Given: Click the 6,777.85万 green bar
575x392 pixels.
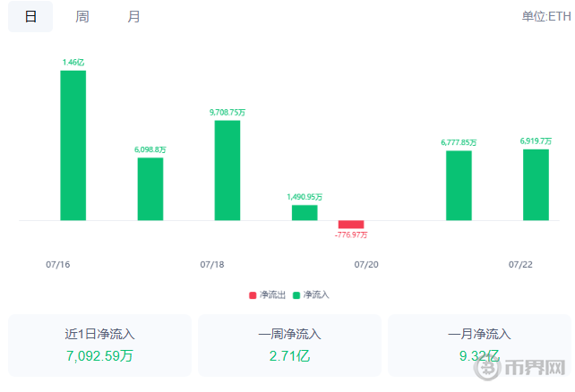Looking at the screenshot, I should click(459, 186).
